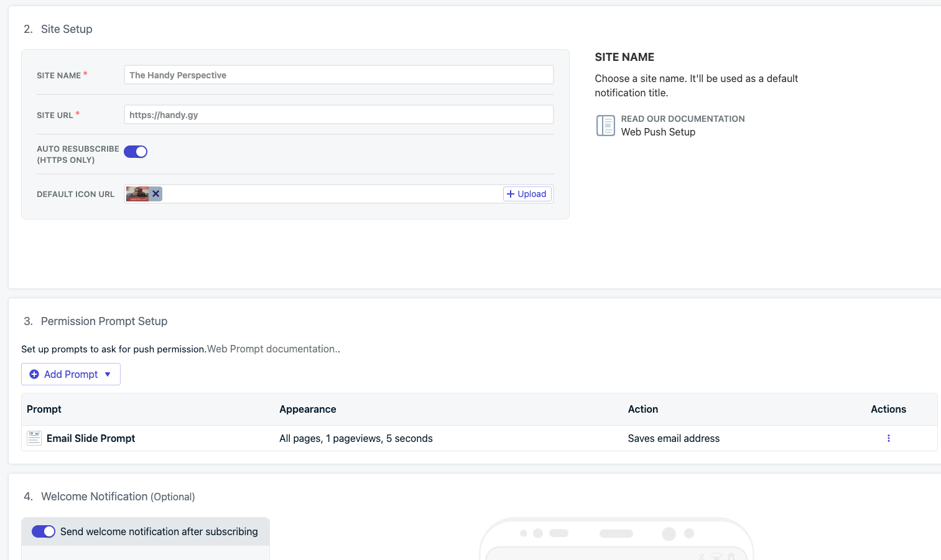Turn off send welcome notification switch
This screenshot has width=941, height=560.
44,531
